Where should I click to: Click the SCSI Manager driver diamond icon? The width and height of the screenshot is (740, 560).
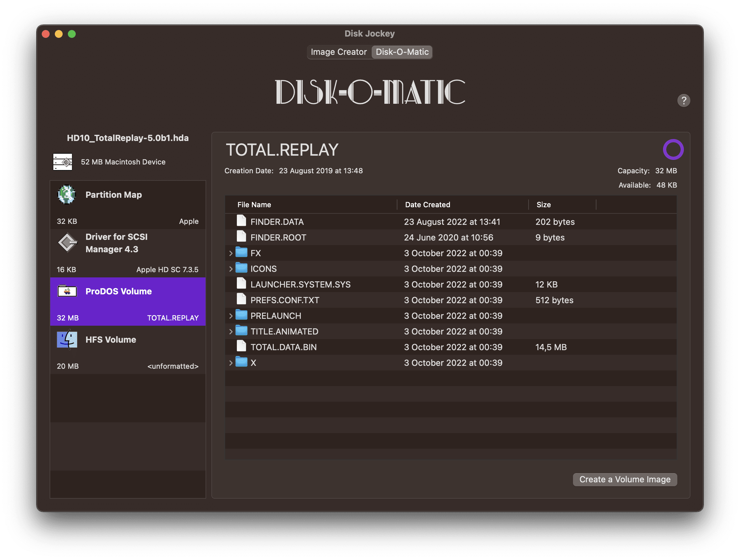click(x=67, y=243)
